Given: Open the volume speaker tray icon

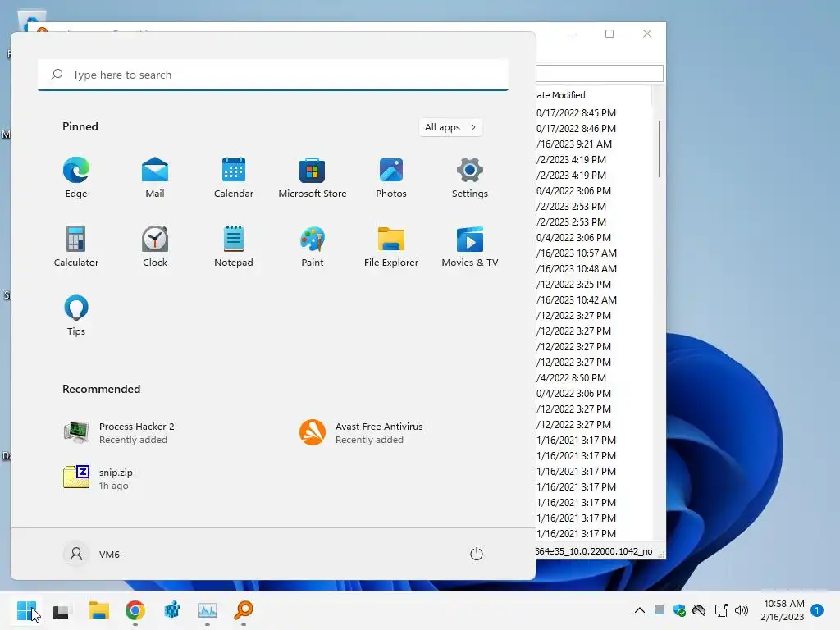Looking at the screenshot, I should pyautogui.click(x=742, y=610).
